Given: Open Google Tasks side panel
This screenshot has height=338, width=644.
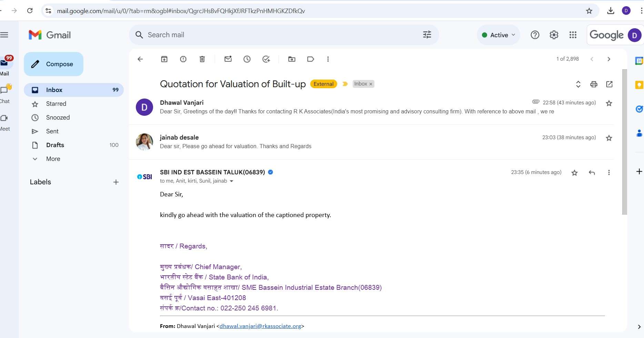Looking at the screenshot, I should [x=639, y=109].
